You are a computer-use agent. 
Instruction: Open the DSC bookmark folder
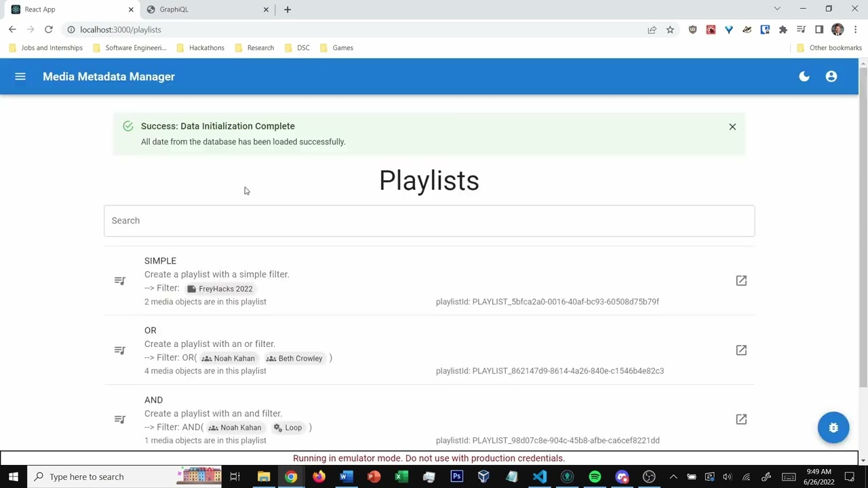coord(298,48)
